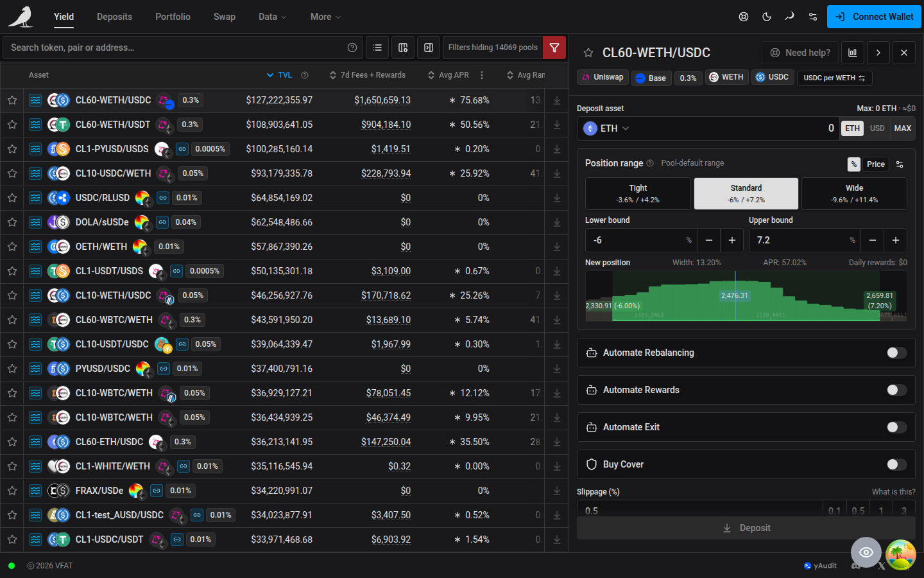Viewport: 924px width, 578px height.
Task: Select the Tight position range preset
Action: pyautogui.click(x=638, y=194)
